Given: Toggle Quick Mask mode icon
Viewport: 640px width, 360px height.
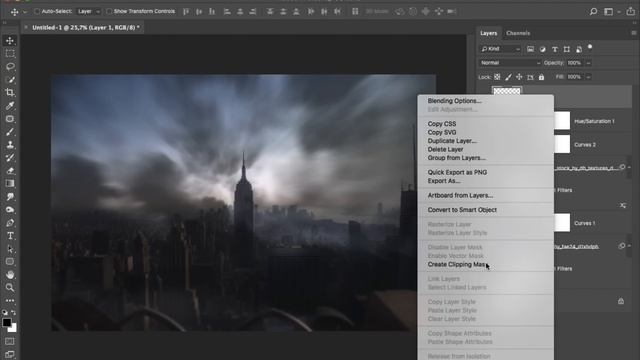Looking at the screenshot, I should (10, 341).
